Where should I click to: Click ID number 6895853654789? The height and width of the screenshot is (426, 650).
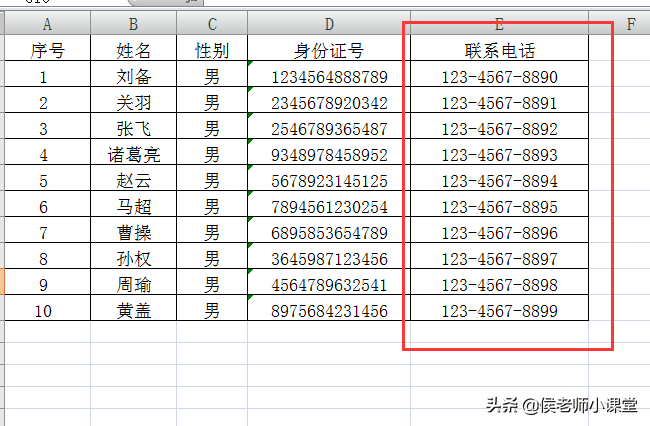coord(329,230)
